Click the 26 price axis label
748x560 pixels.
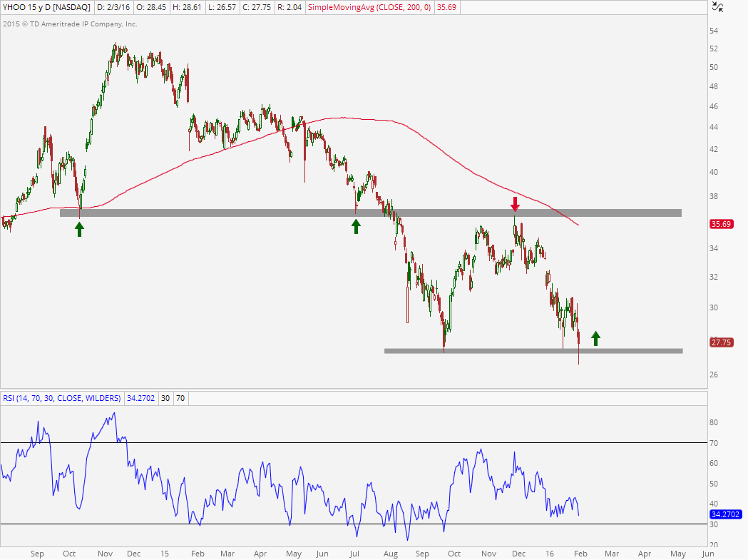(714, 375)
